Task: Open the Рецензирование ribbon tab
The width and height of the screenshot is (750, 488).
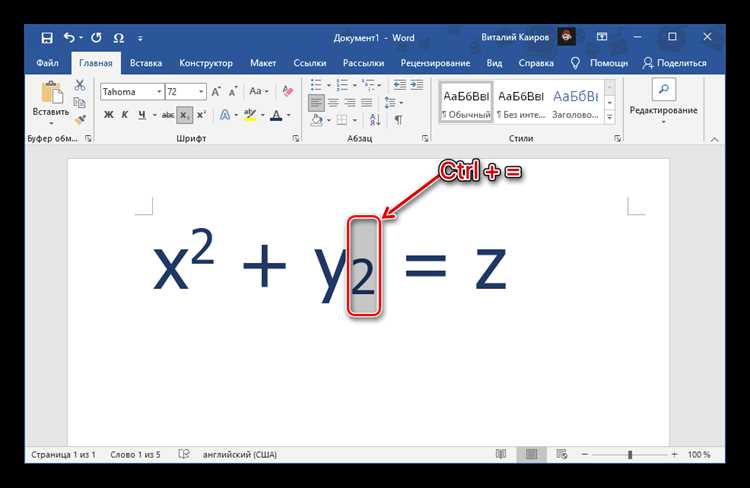Action: (x=435, y=63)
